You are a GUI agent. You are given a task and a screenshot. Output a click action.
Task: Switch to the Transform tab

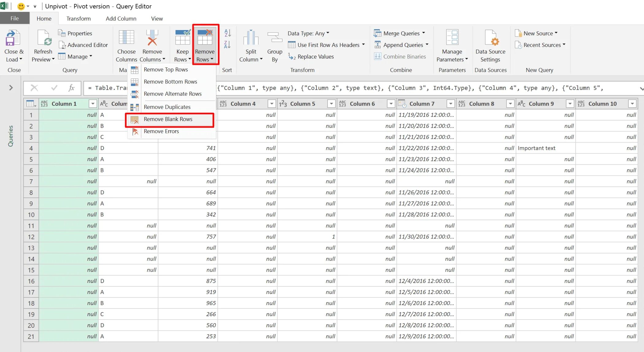[79, 19]
